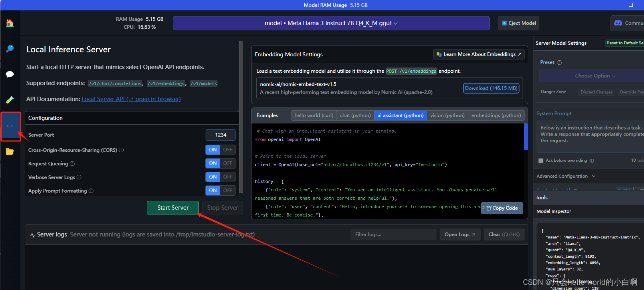Click the System Prompt text area
Viewport: 644px width, 290px height.
click(591, 137)
